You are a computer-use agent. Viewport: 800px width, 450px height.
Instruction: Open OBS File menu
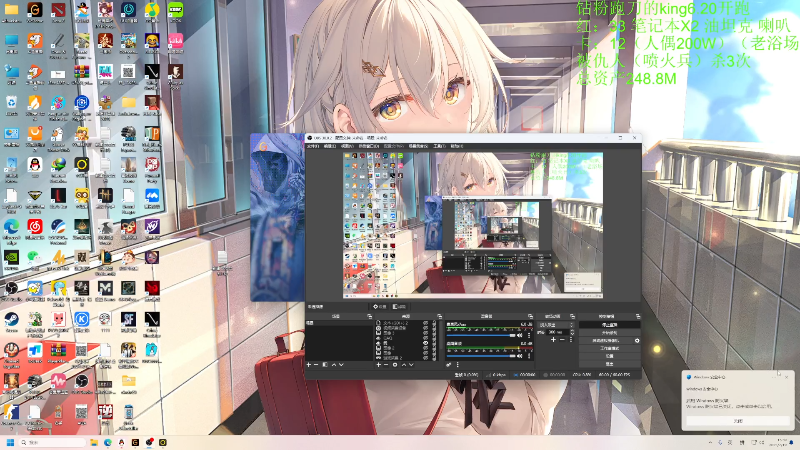(313, 146)
